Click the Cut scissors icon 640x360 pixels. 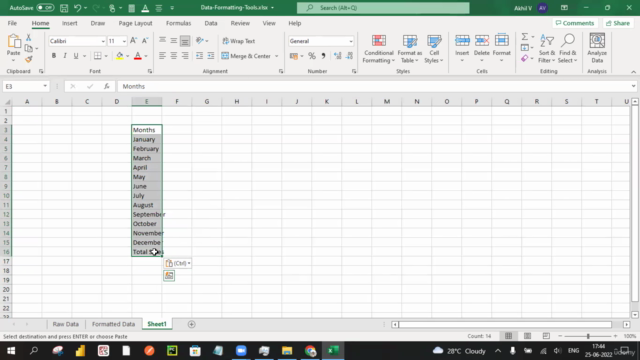tap(29, 38)
